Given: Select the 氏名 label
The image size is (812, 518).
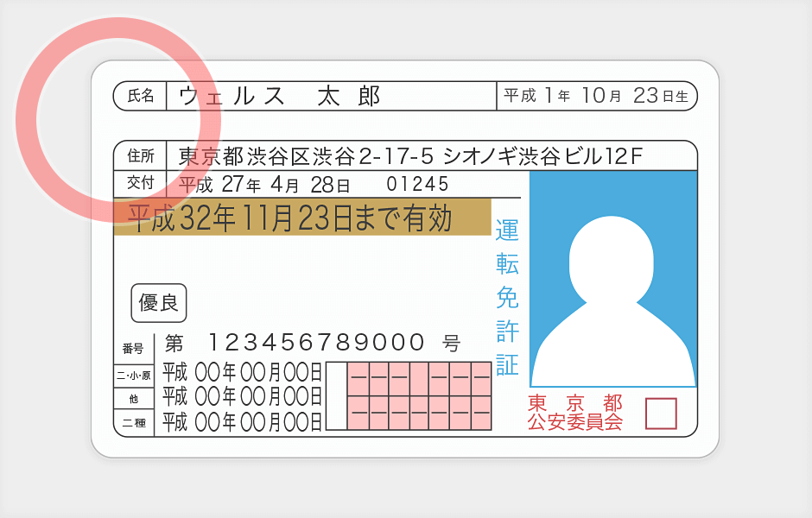Looking at the screenshot, I should click(141, 96).
